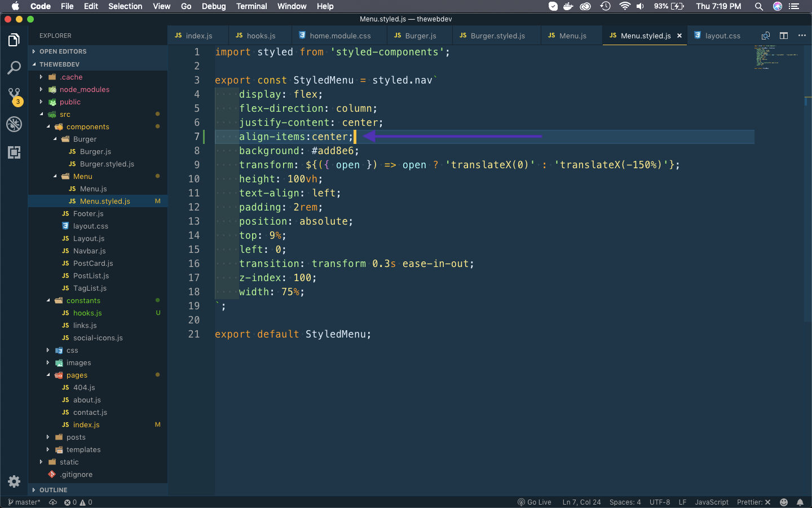
Task: Expand the .cache folder
Action: point(98,77)
